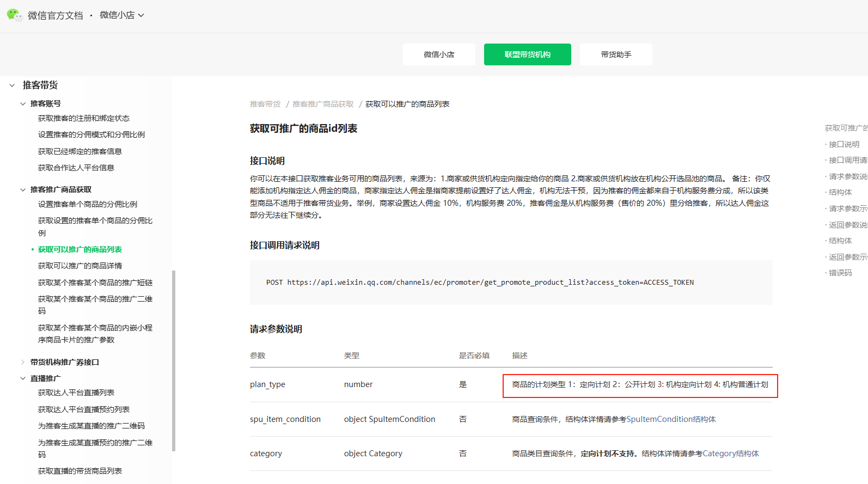The width and height of the screenshot is (868, 484).
Task: Collapse the 推客带货 section chevron
Action: coord(12,85)
